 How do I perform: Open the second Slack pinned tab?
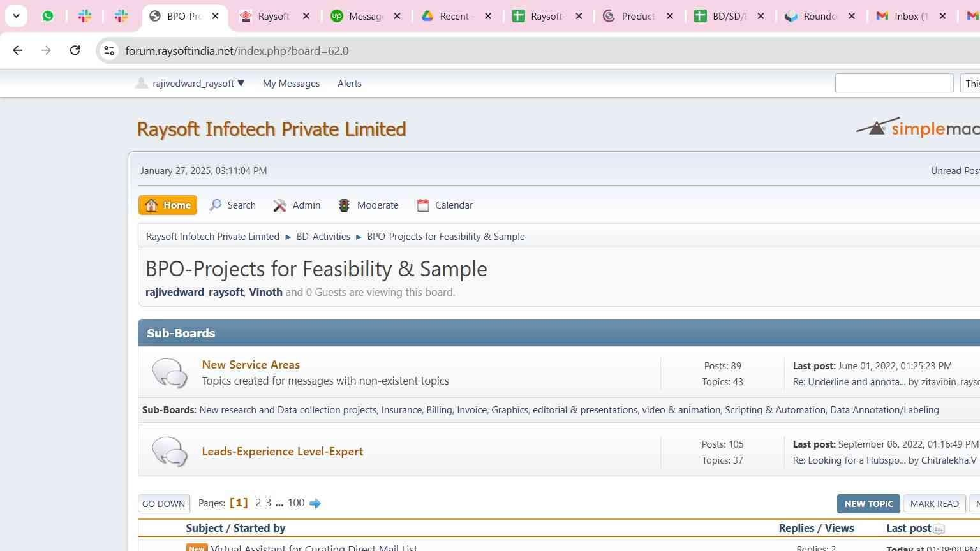pyautogui.click(x=121, y=16)
